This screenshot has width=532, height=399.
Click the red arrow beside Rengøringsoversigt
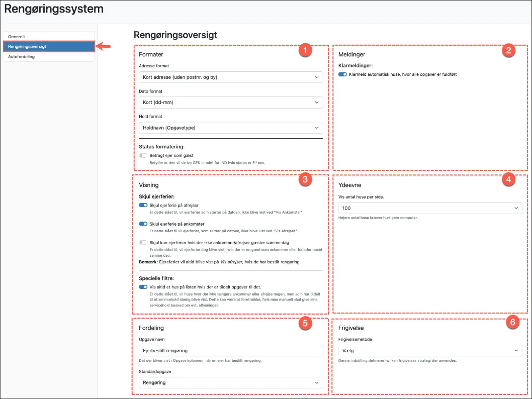[x=103, y=47]
